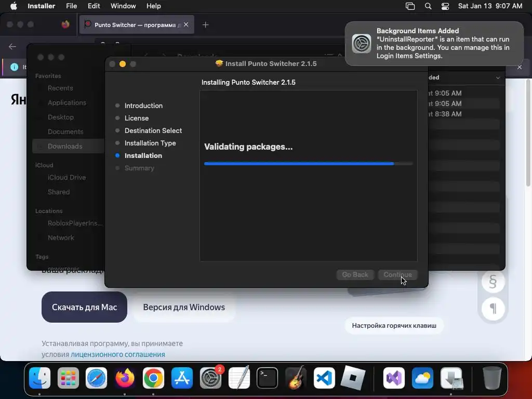
Task: Open Safari from the Dock
Action: [x=96, y=378]
